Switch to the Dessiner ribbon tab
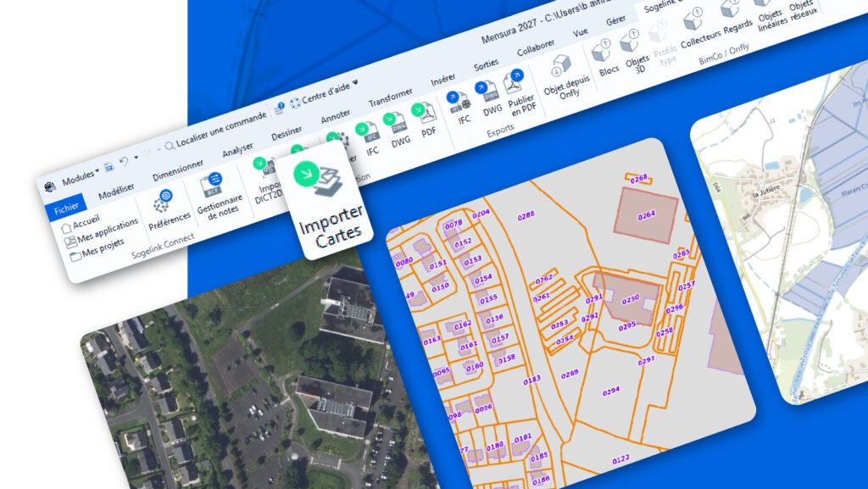This screenshot has height=489, width=868. 287,133
